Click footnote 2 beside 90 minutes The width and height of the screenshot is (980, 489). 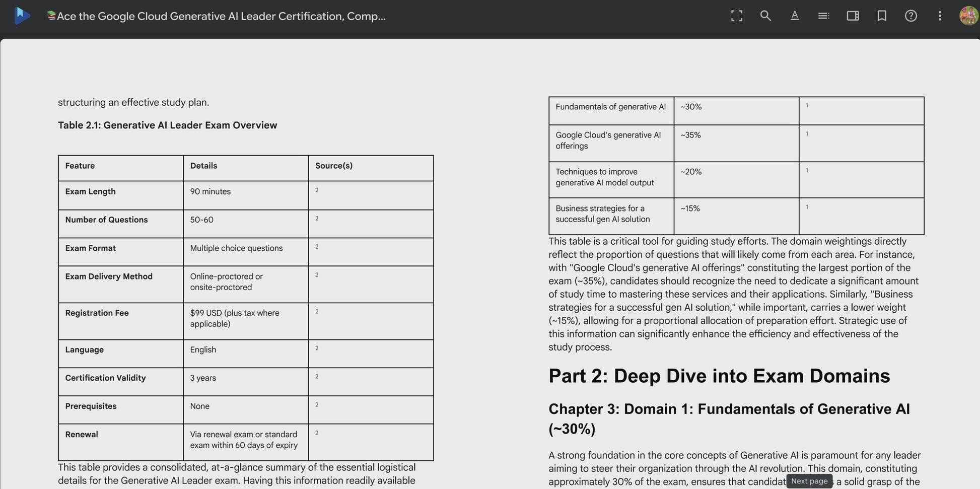(x=317, y=190)
